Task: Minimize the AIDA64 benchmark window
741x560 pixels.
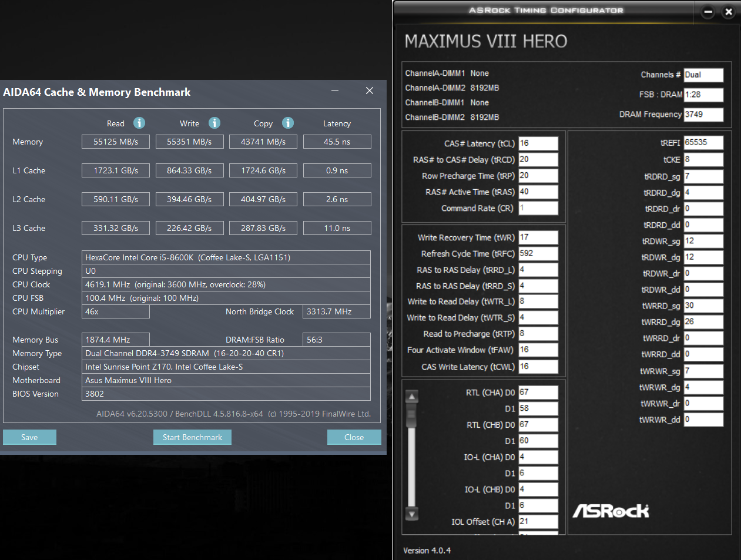Action: pos(335,90)
